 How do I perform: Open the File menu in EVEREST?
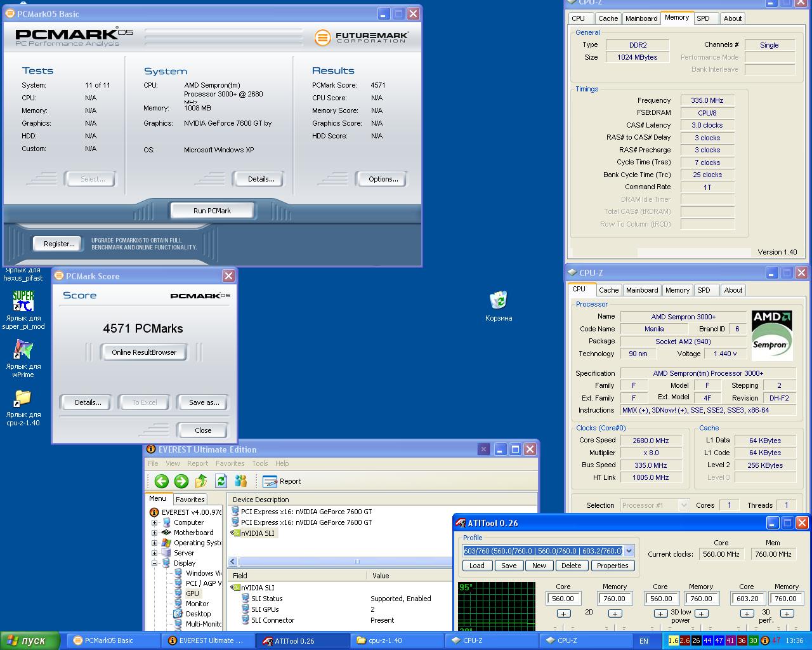pos(153,463)
